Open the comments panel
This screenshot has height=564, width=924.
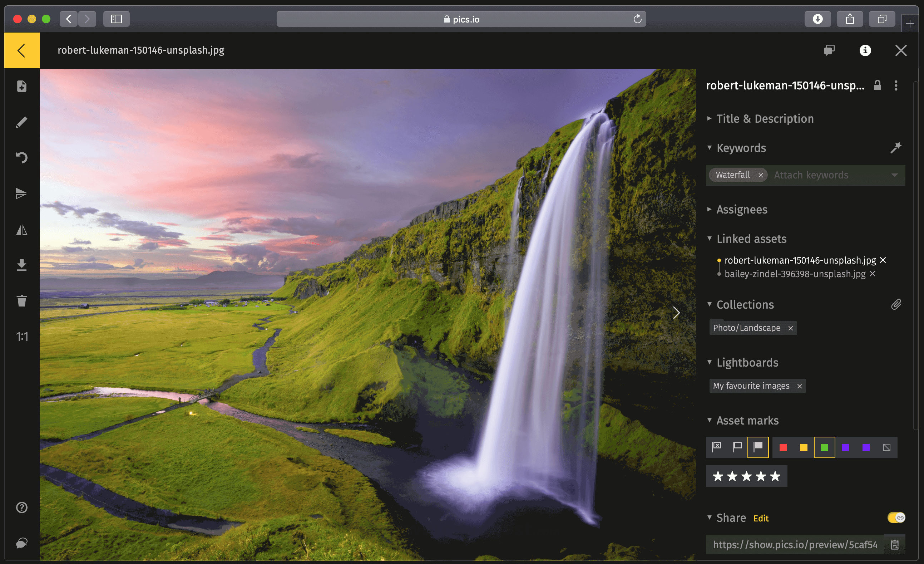click(829, 50)
